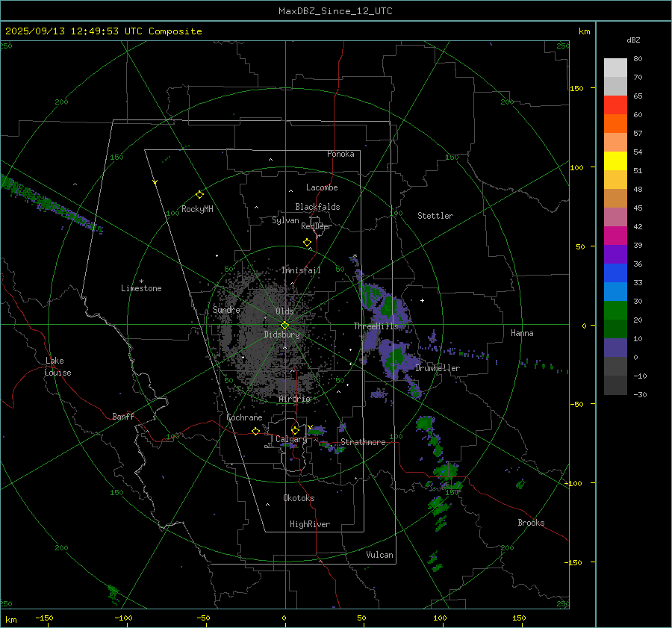Click the yellow diamond marker beside RockyMH
672x628 pixels.
pyautogui.click(x=199, y=195)
